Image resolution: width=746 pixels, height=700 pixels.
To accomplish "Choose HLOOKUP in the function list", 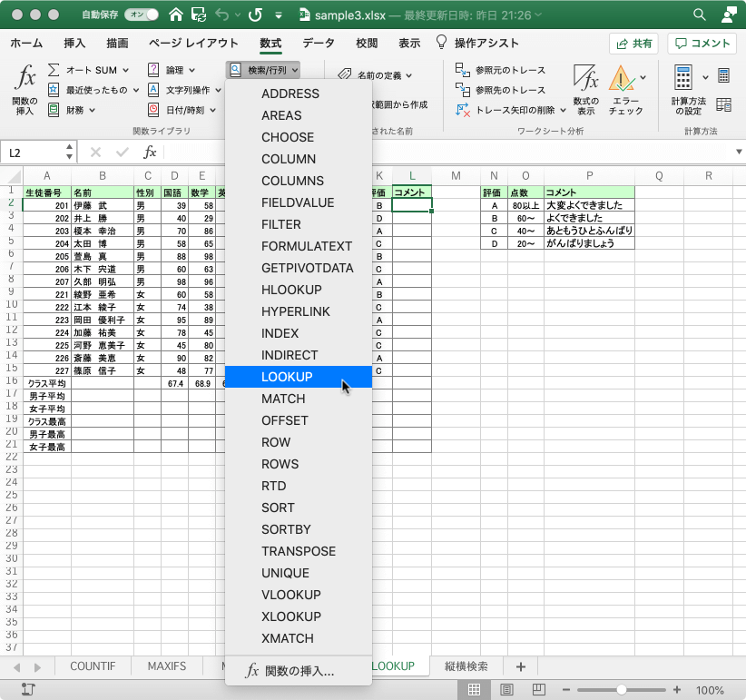I will pos(299,290).
